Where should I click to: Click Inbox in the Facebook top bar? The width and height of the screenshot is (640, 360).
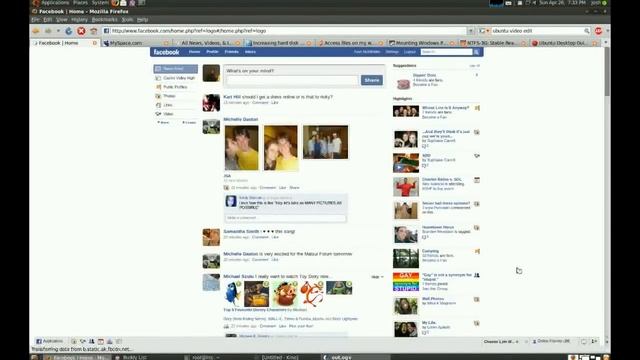point(250,52)
